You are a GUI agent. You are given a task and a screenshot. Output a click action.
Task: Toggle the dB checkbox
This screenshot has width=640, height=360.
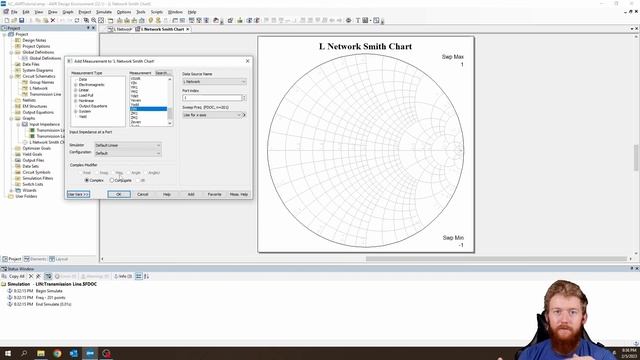click(138, 180)
